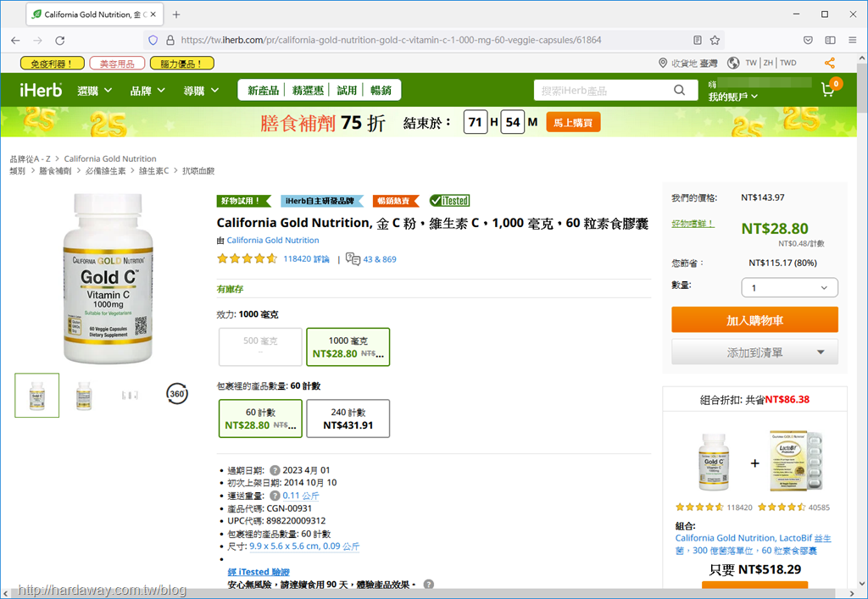Open the Pocket save icon
Image resolution: width=868 pixels, height=599 pixels.
coord(808,40)
